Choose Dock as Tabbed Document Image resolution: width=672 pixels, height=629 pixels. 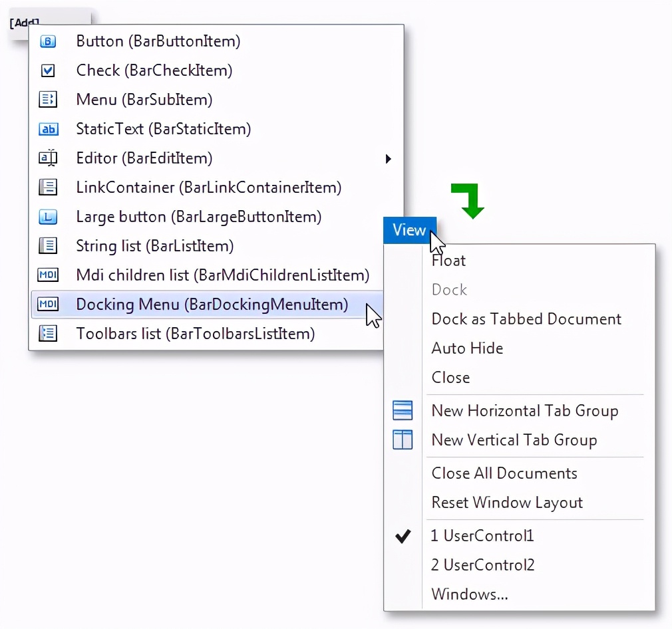(x=526, y=318)
